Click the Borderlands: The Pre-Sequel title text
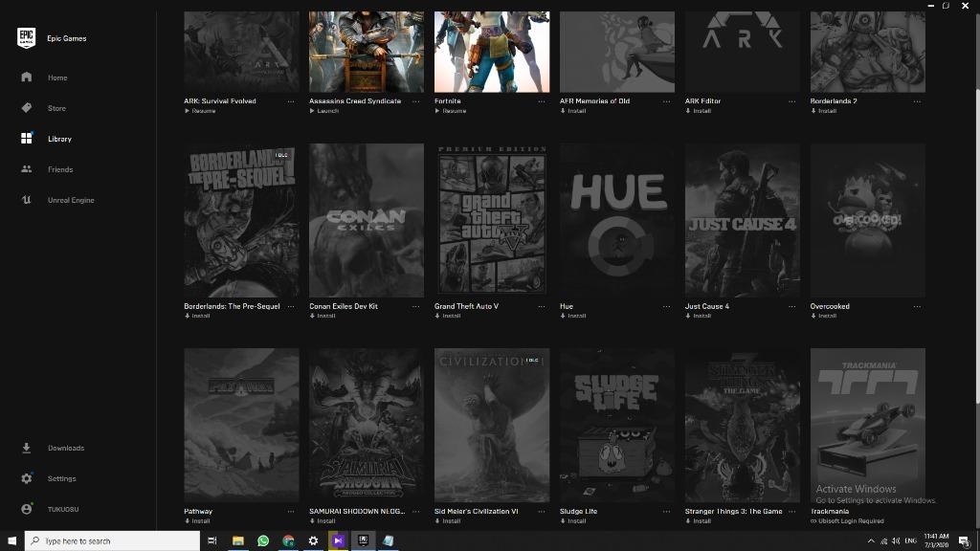 tap(232, 306)
